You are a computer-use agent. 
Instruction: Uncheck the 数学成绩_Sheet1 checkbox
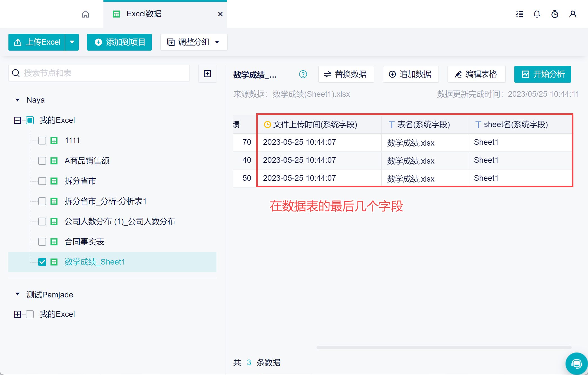[42, 262]
